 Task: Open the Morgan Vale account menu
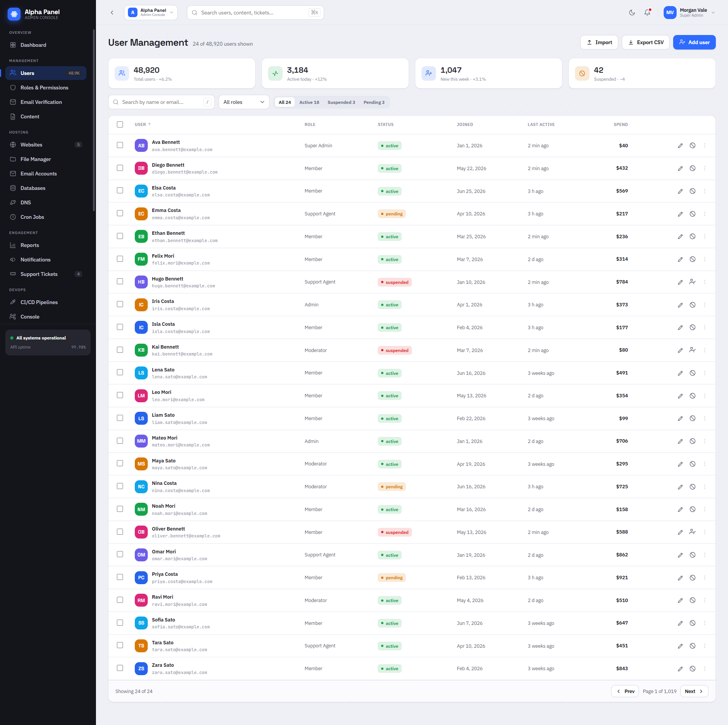[x=689, y=13]
